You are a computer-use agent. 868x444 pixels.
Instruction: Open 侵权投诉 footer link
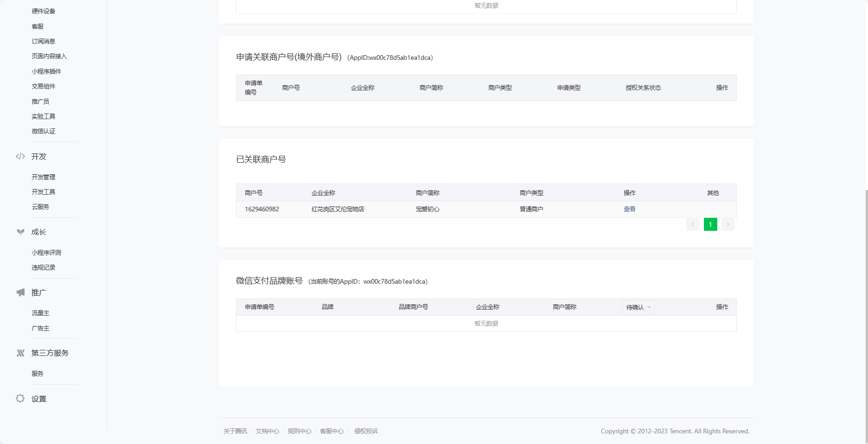coord(366,431)
